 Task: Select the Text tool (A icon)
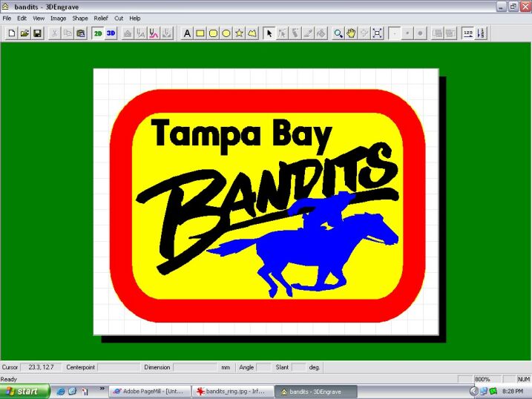coord(187,33)
